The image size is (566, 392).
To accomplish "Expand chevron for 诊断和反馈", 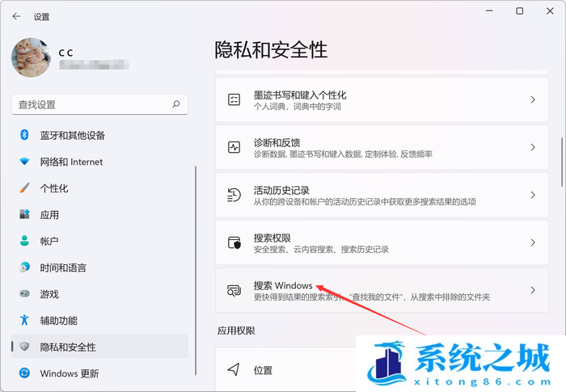I will (533, 147).
